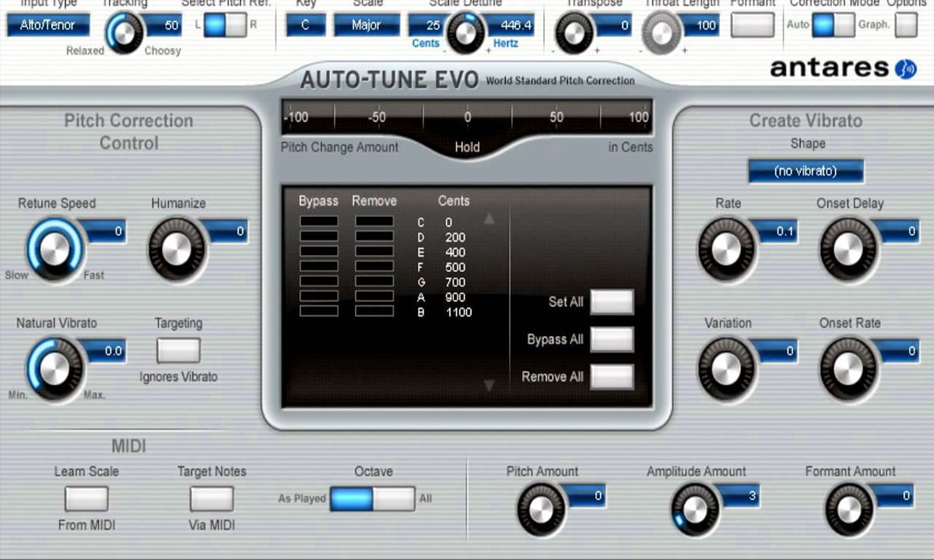Toggle Bypass for note C
Screen dimensions: 934x560
pos(319,222)
